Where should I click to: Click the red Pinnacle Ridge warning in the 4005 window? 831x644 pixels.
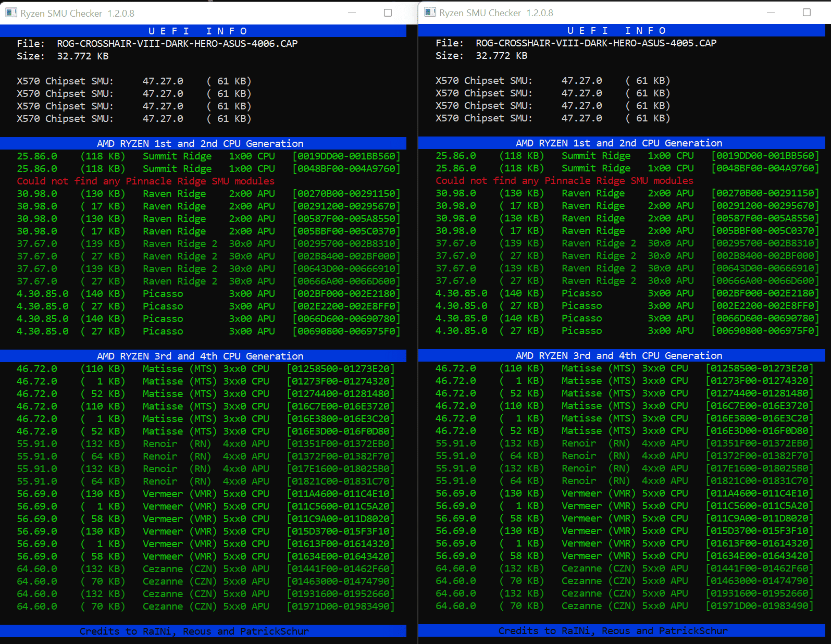point(565,181)
